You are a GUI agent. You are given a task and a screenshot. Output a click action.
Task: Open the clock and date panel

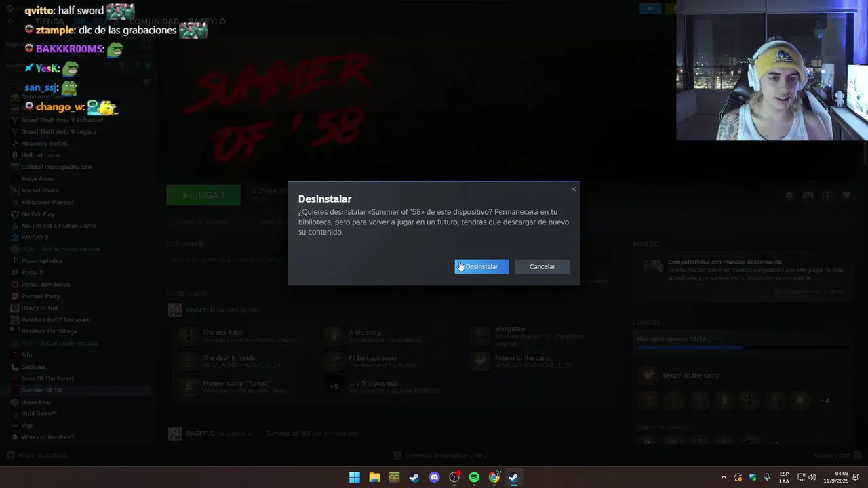pyautogui.click(x=835, y=477)
